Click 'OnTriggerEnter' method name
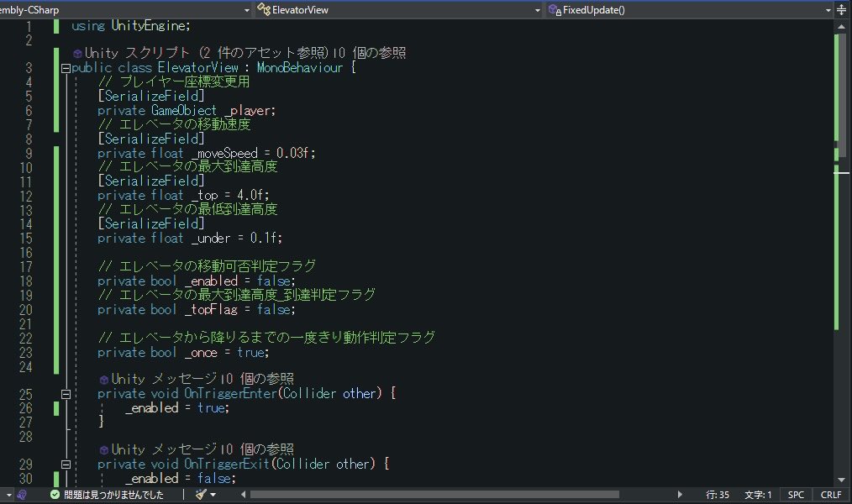Viewport: 852px width, 504px height. click(x=230, y=393)
